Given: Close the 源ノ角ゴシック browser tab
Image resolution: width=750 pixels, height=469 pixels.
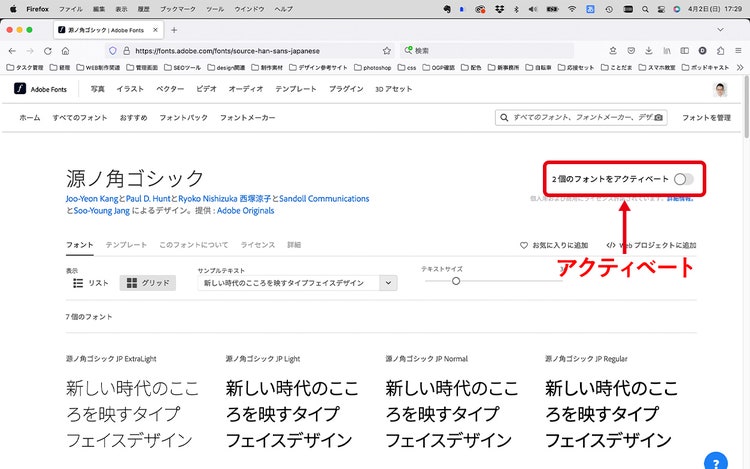Looking at the screenshot, I should [x=155, y=30].
